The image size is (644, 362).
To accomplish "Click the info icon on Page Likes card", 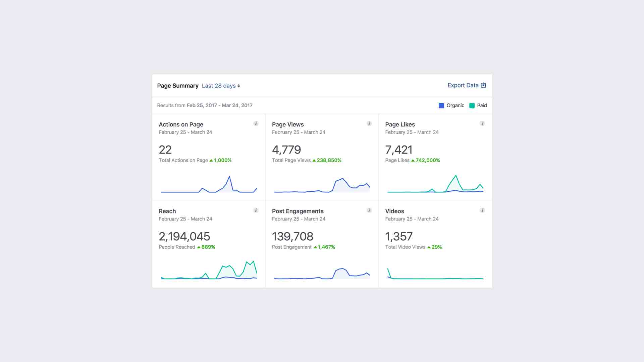I will (x=482, y=123).
